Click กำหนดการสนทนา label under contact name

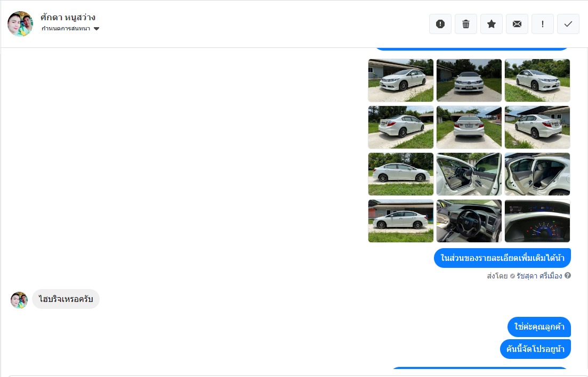66,28
